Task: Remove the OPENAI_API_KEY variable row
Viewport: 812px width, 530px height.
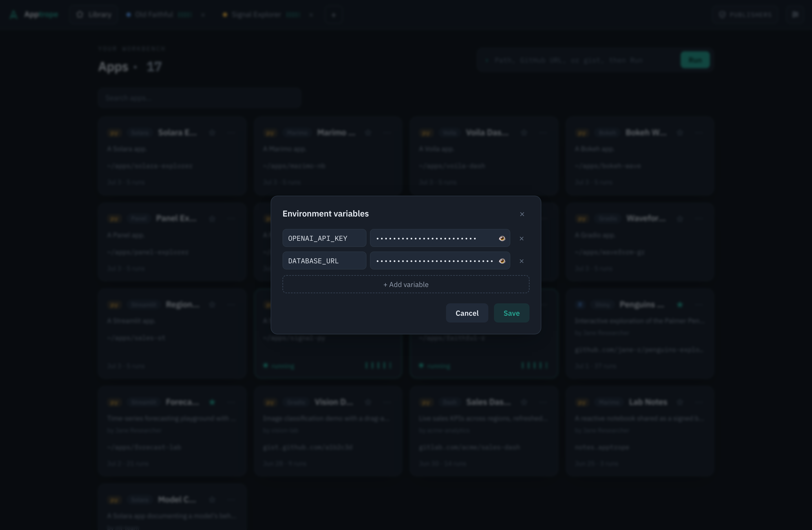Action: (x=521, y=238)
